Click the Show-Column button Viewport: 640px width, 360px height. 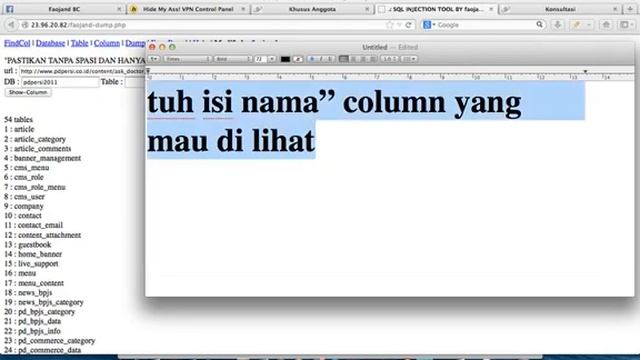28,93
